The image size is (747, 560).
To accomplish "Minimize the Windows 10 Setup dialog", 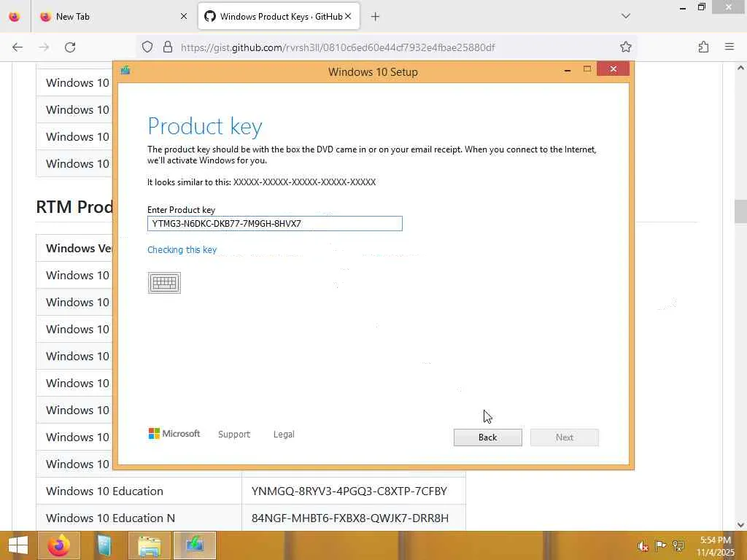I will coord(568,71).
